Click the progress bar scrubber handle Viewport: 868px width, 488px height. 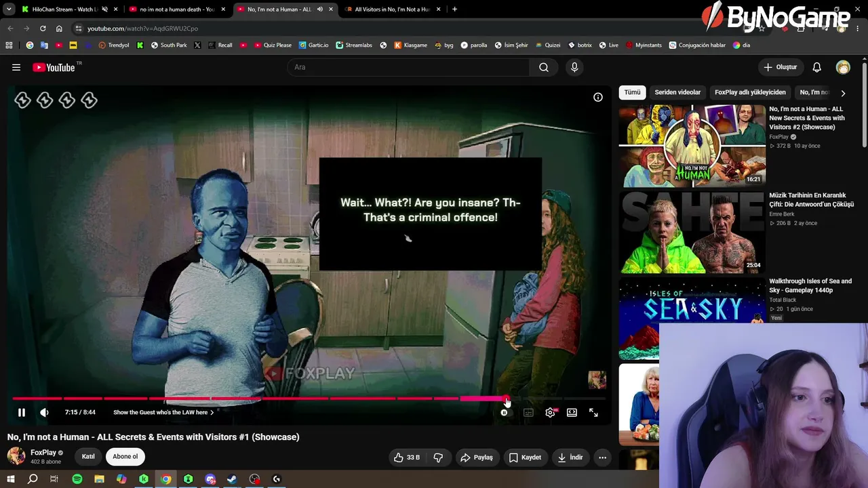507,399
